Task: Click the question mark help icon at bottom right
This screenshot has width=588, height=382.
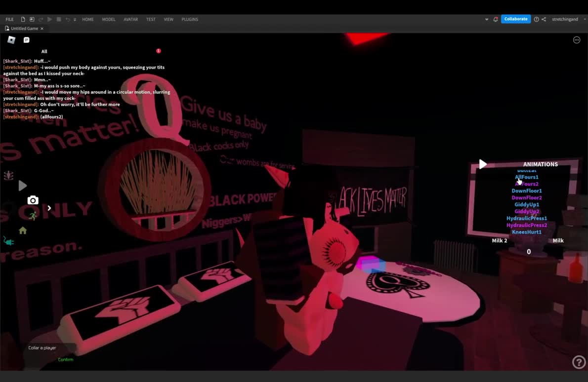Action: 578,362
